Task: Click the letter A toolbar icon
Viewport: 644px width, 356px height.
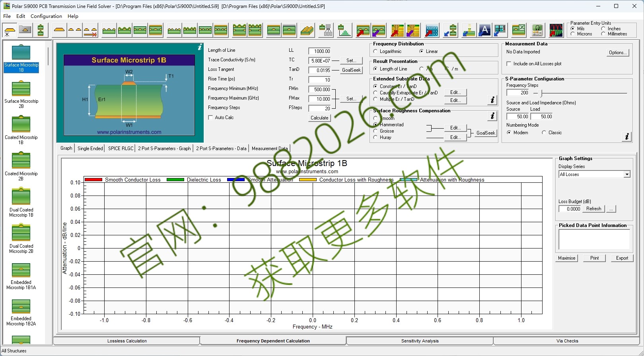Action: pyautogui.click(x=484, y=30)
